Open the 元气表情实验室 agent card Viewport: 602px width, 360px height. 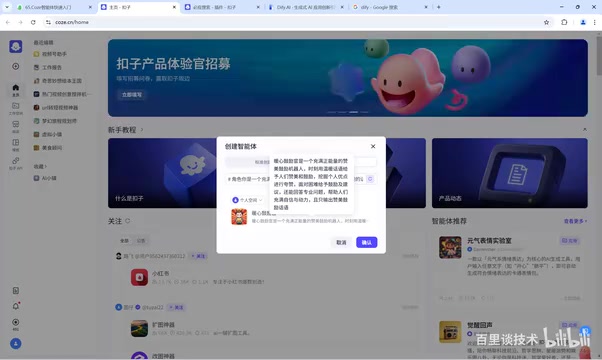pyautogui.click(x=510, y=269)
